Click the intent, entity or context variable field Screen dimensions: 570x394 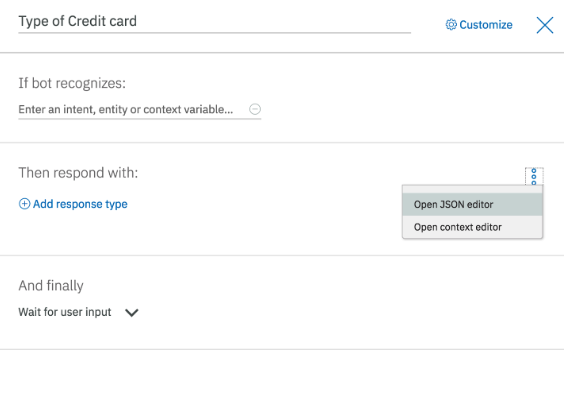(133, 109)
